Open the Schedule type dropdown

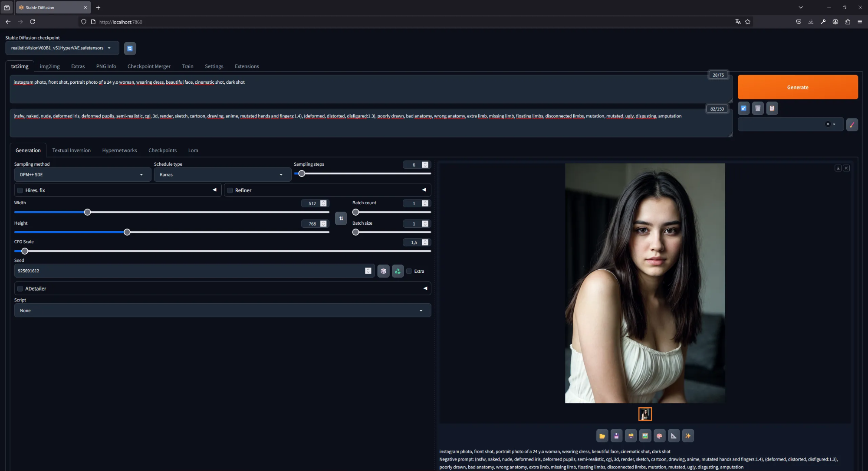click(x=222, y=175)
